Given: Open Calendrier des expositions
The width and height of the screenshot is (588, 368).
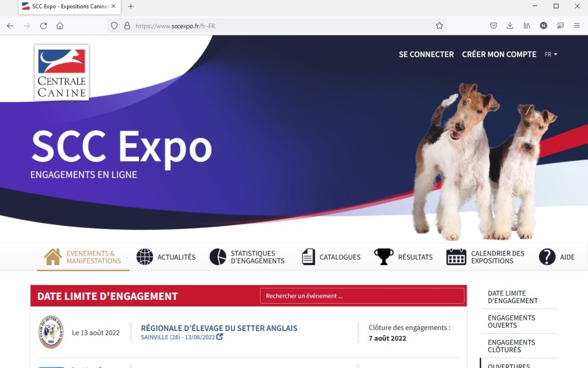Looking at the screenshot, I should [498, 257].
